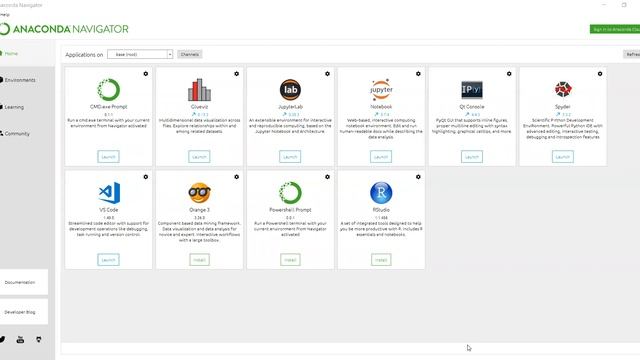This screenshot has height=360, width=640.
Task: Click the Glueviz bar chart icon
Action: point(199,90)
